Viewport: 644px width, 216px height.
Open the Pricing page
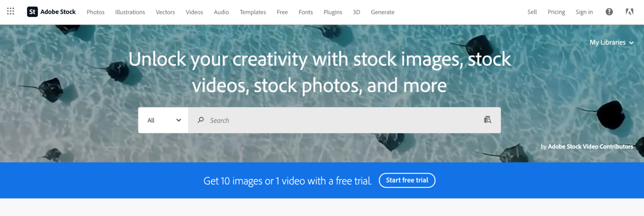coord(556,12)
